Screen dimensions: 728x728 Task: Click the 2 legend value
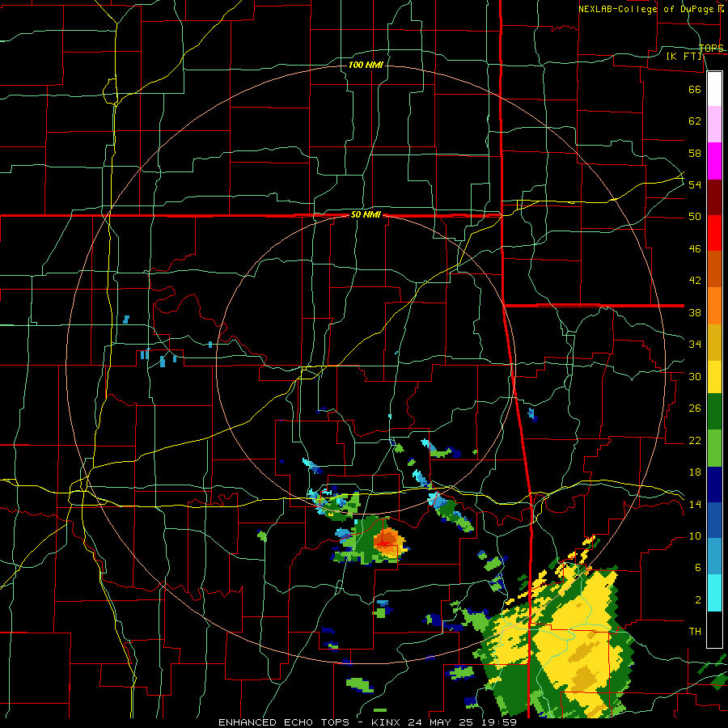tap(697, 600)
